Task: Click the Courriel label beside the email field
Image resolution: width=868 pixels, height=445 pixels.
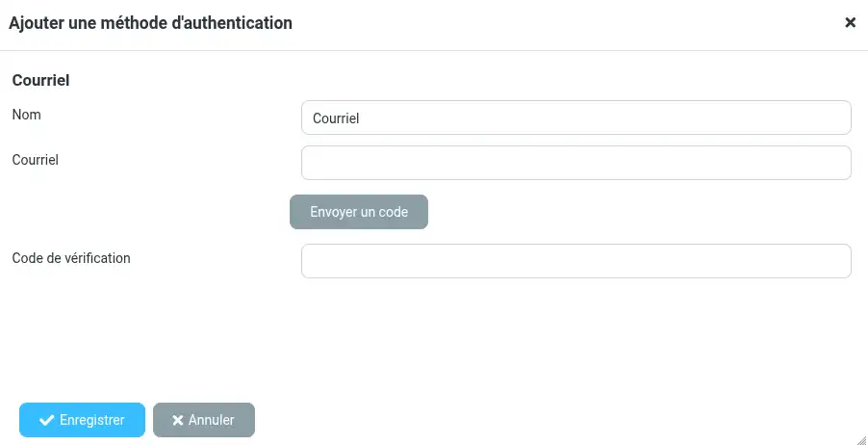Action: click(36, 160)
